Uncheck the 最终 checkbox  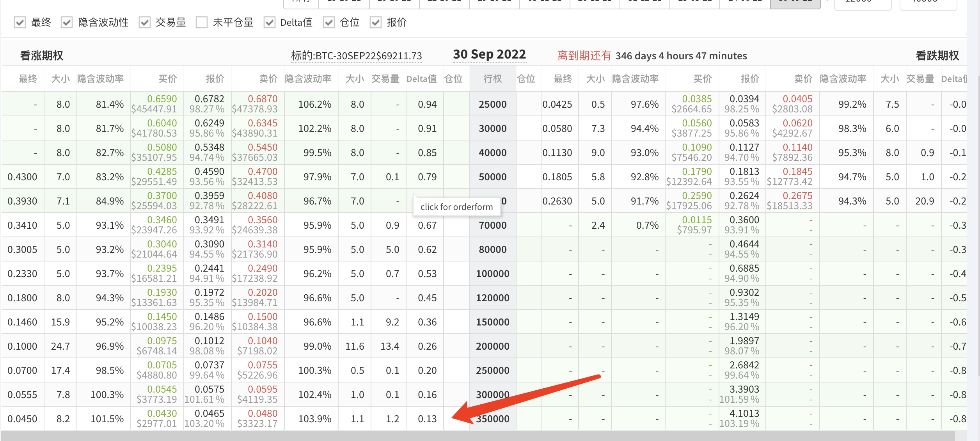tap(19, 23)
